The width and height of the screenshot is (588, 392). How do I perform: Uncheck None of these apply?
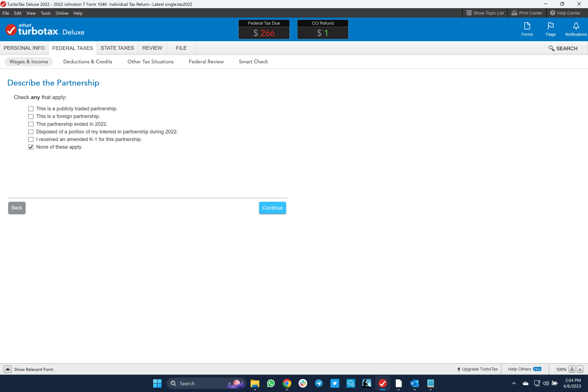(31, 147)
